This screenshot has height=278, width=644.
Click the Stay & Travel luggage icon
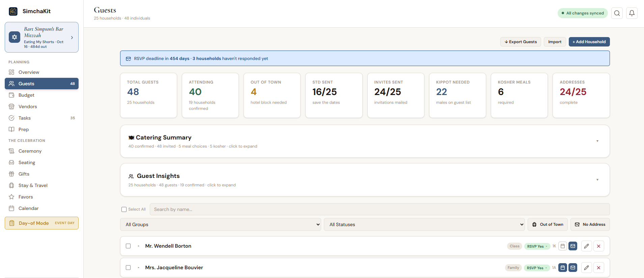[11, 185]
